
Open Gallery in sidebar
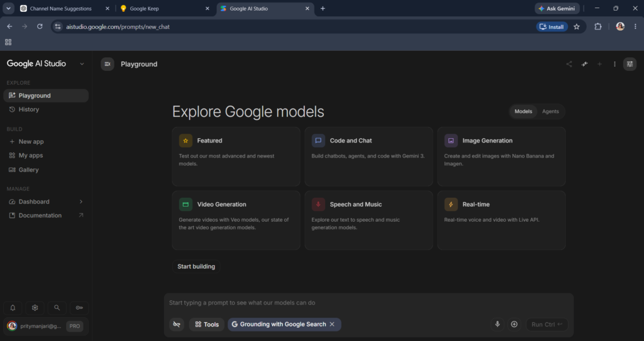point(46,170)
